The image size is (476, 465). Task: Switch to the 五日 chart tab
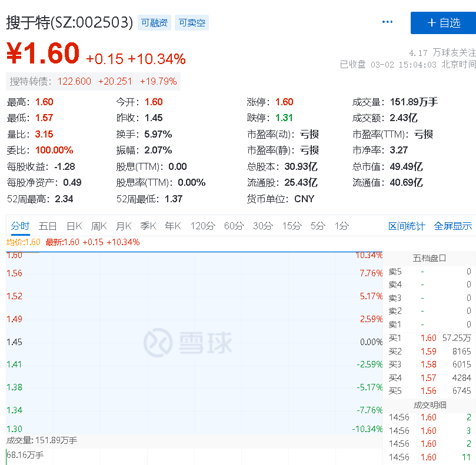click(x=48, y=226)
